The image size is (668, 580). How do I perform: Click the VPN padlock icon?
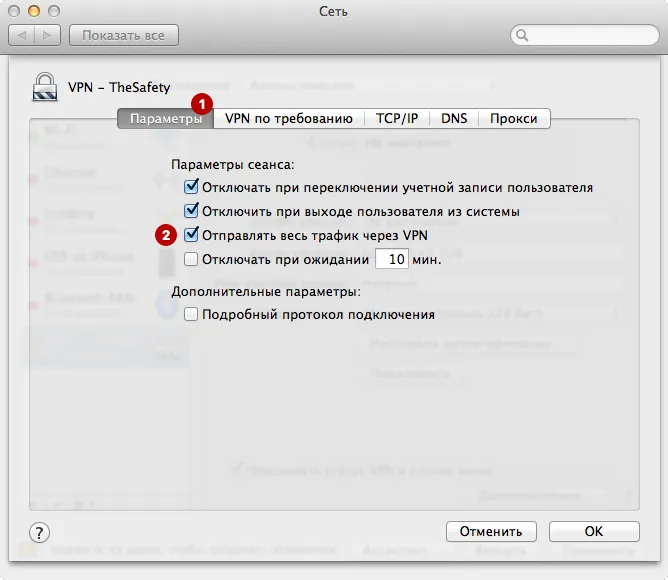click(x=45, y=87)
